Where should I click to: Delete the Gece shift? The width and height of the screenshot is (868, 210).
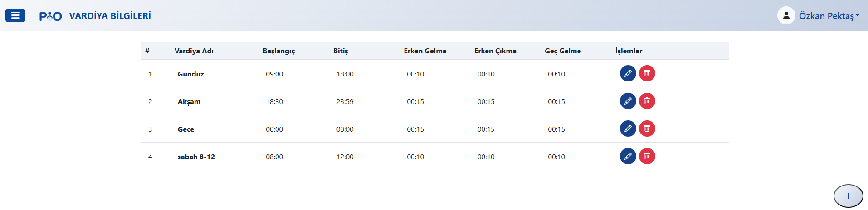point(647,129)
